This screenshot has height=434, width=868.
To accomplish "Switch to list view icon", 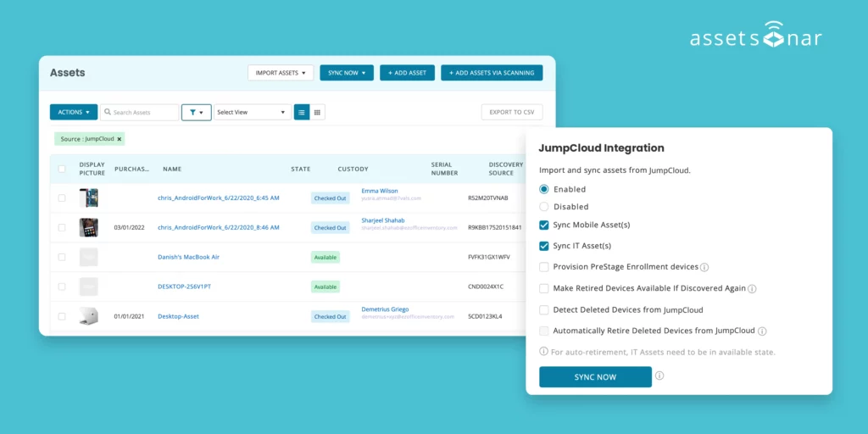I will (301, 112).
